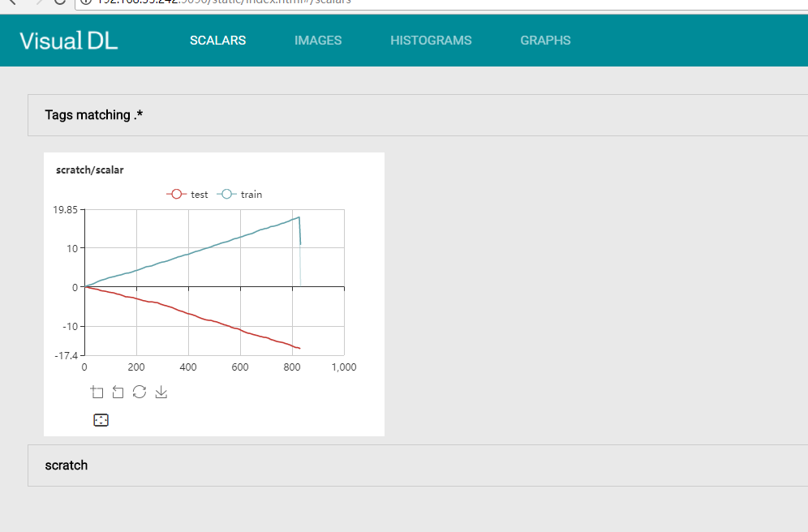Click the Visual DL logo
The image size is (808, 532).
point(68,41)
